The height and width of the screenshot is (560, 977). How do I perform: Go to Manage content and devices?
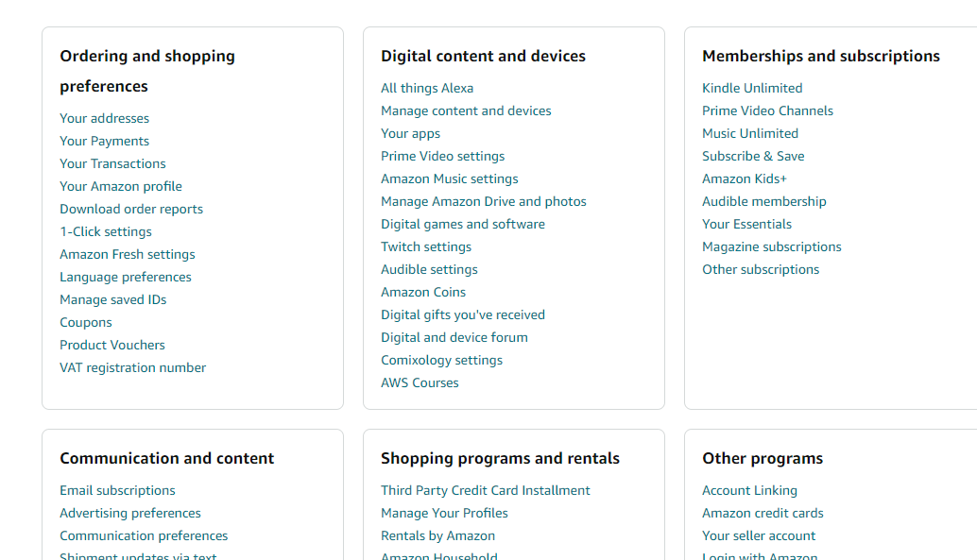click(x=466, y=110)
